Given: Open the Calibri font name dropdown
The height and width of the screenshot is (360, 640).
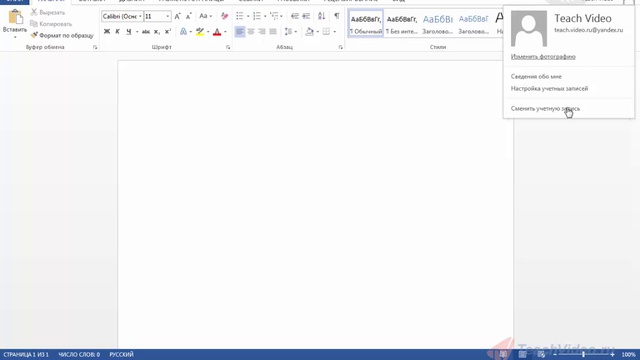Looking at the screenshot, I should [x=140, y=16].
